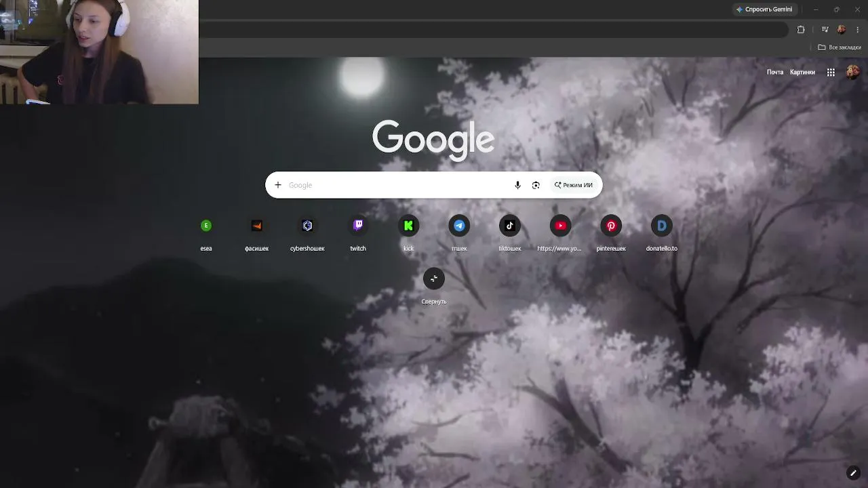The width and height of the screenshot is (868, 488).
Task: Open the Chrome profile avatar in toolbar
Action: [842, 30]
